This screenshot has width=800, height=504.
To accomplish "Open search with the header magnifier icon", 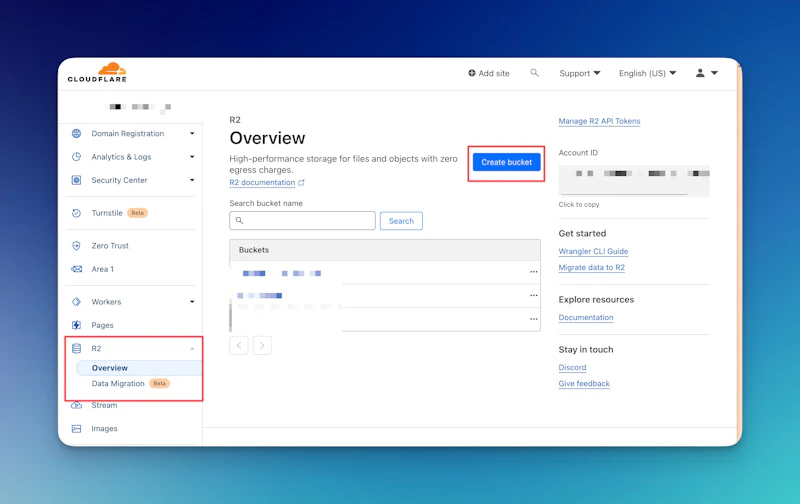I will coord(534,73).
